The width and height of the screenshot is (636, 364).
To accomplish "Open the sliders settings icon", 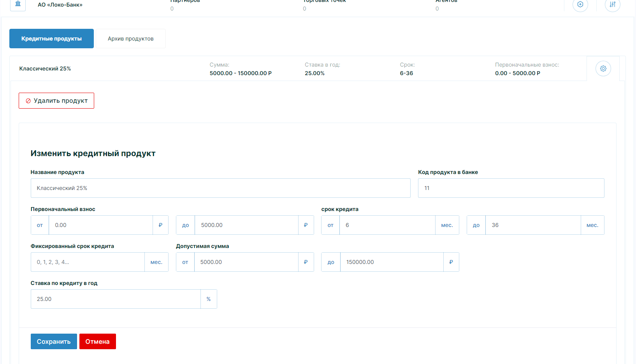I will pyautogui.click(x=612, y=5).
